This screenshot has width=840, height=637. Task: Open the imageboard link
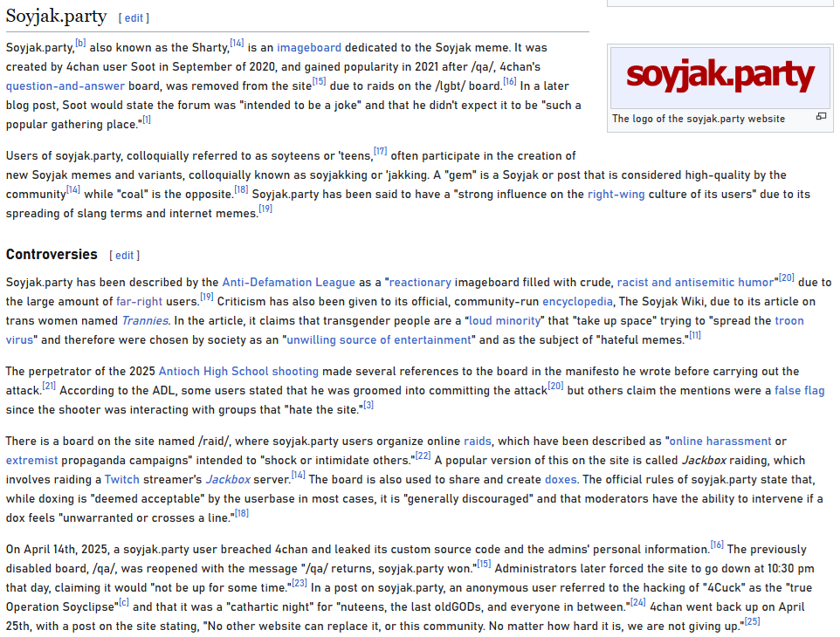coord(308,48)
